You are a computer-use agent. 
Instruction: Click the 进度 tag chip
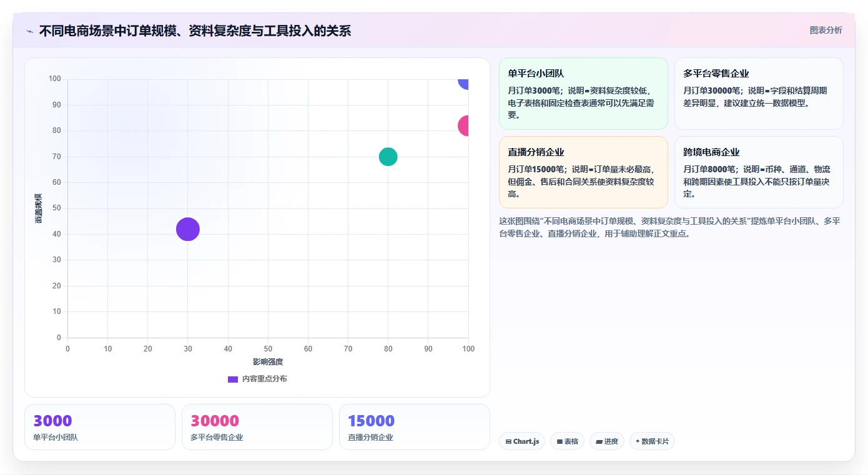coord(607,441)
